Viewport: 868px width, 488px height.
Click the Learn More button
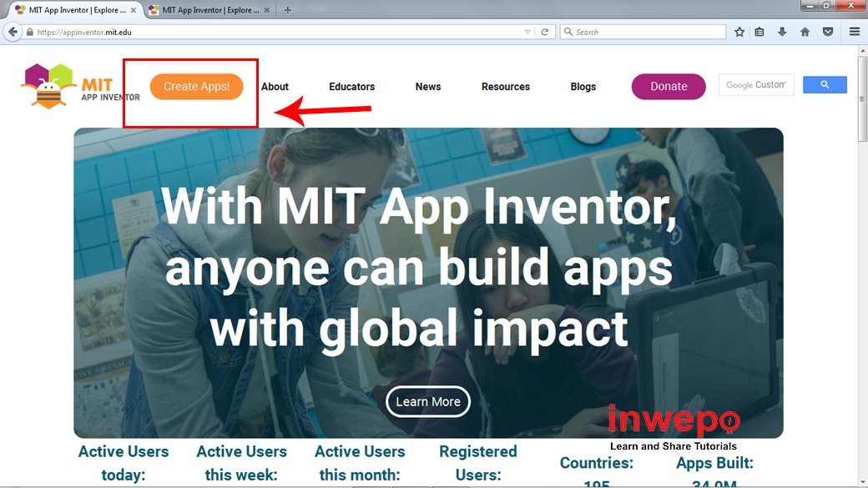[428, 402]
